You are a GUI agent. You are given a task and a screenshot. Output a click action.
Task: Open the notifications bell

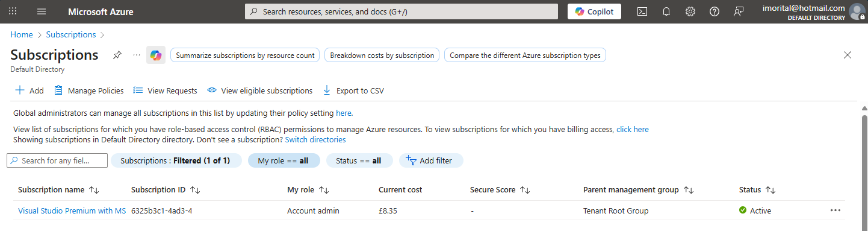coord(666,11)
